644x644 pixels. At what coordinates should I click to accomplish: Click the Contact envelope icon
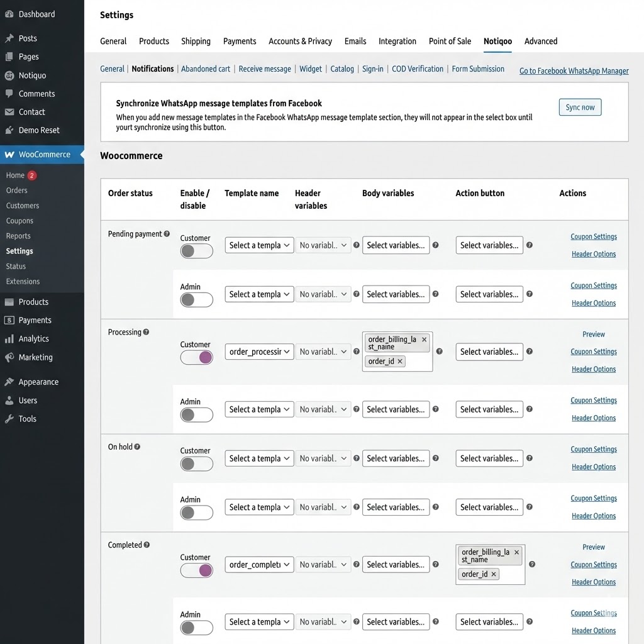9,112
